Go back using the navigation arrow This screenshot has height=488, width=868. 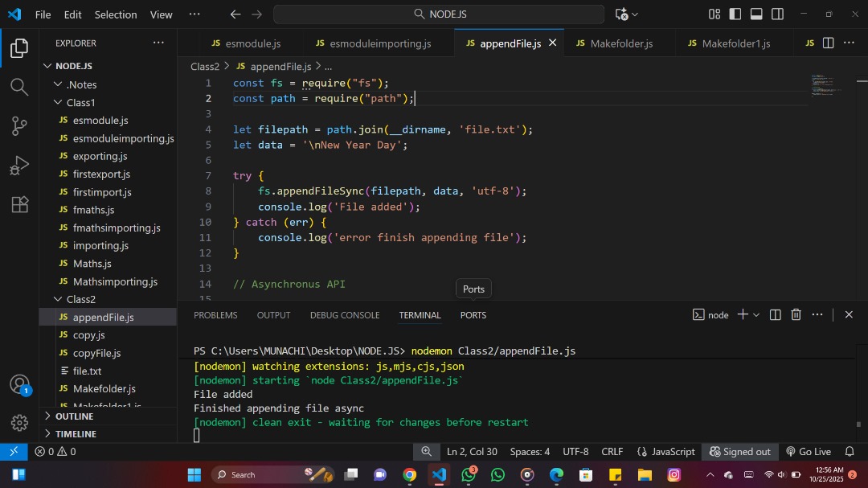235,14
